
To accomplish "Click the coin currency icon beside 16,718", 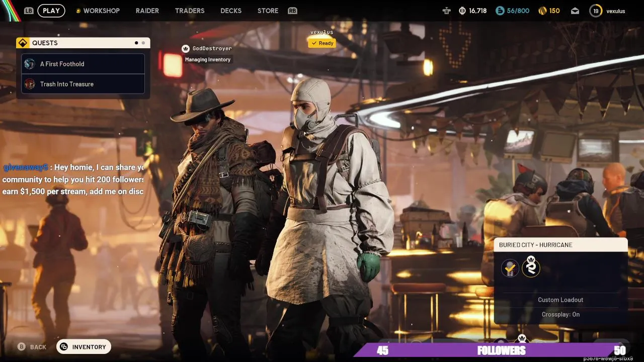I will pos(462,11).
